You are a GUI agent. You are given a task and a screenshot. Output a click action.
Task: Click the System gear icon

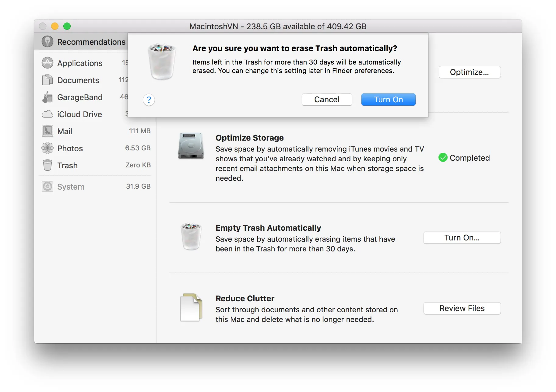click(x=47, y=186)
